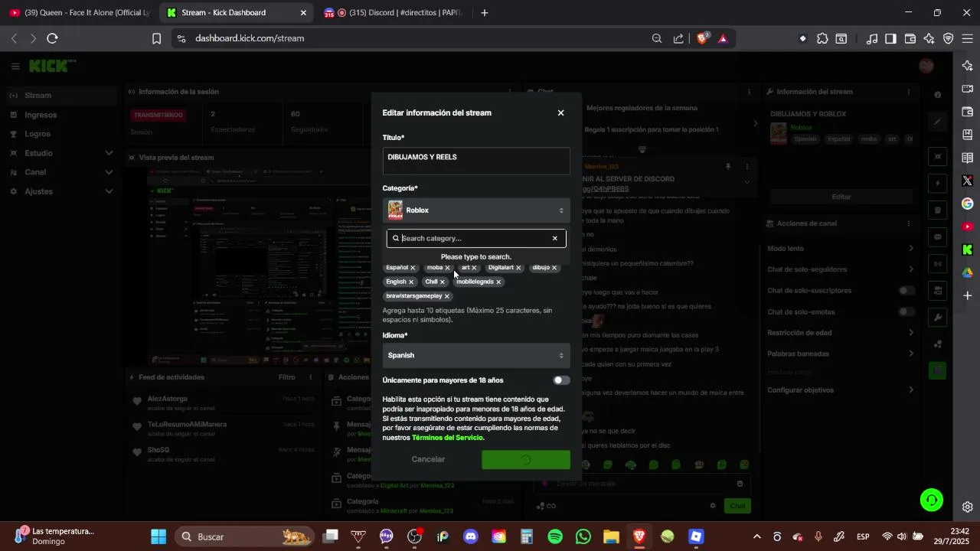The image size is (980, 551).
Task: Click the Brave Shields lion icon
Action: click(x=703, y=38)
